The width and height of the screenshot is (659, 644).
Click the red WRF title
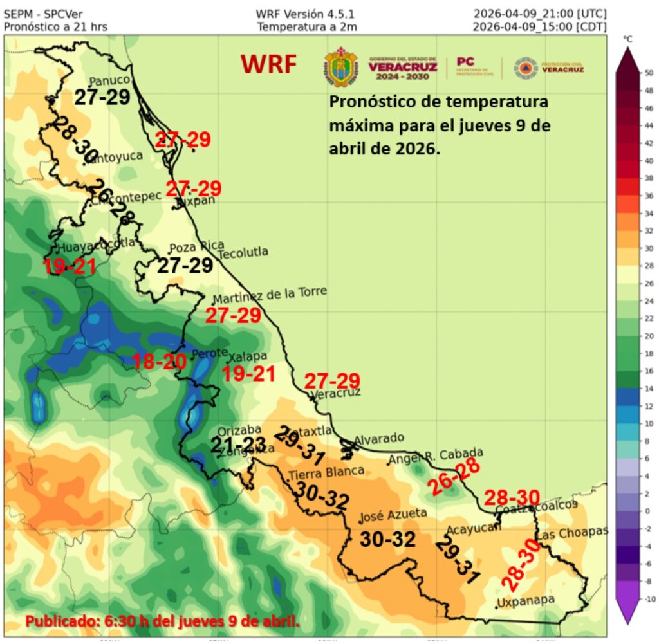[x=269, y=64]
